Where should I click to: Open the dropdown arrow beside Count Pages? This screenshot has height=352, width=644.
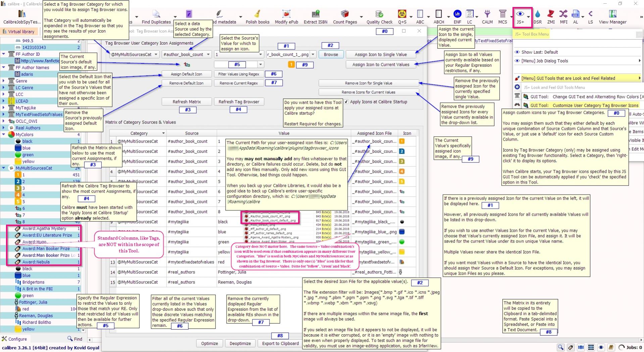click(x=361, y=17)
